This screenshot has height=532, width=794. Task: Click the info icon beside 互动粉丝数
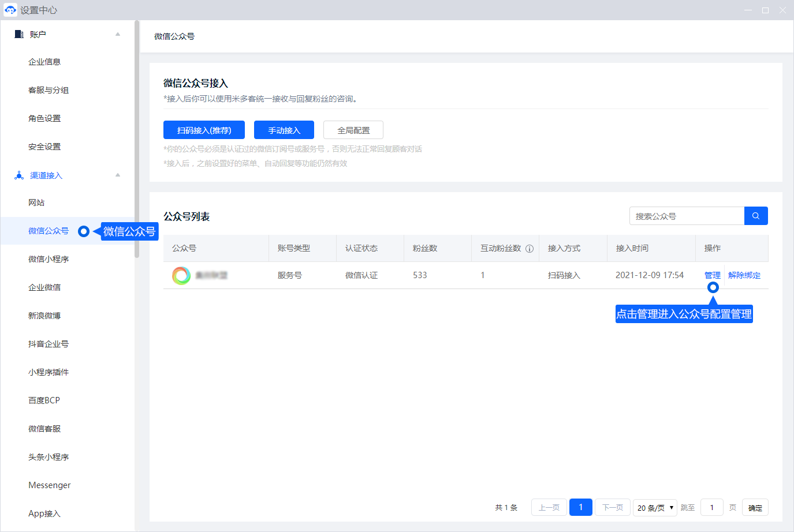pyautogui.click(x=530, y=249)
